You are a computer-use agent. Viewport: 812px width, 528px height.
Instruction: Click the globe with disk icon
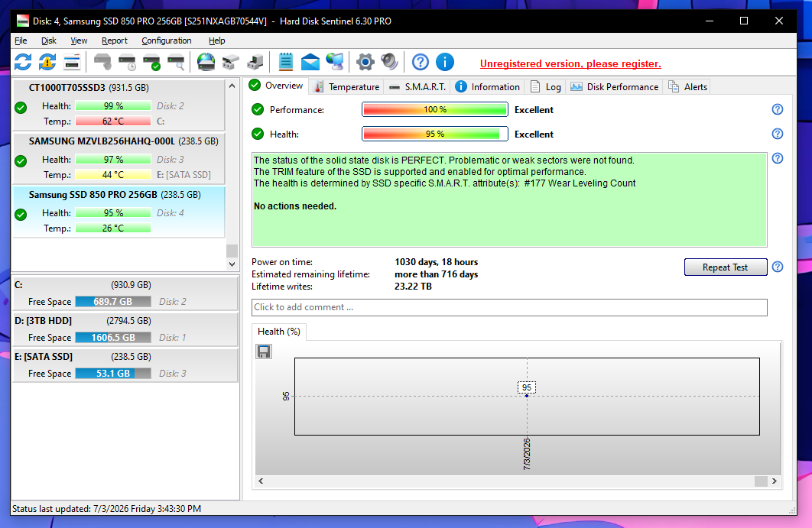point(206,62)
